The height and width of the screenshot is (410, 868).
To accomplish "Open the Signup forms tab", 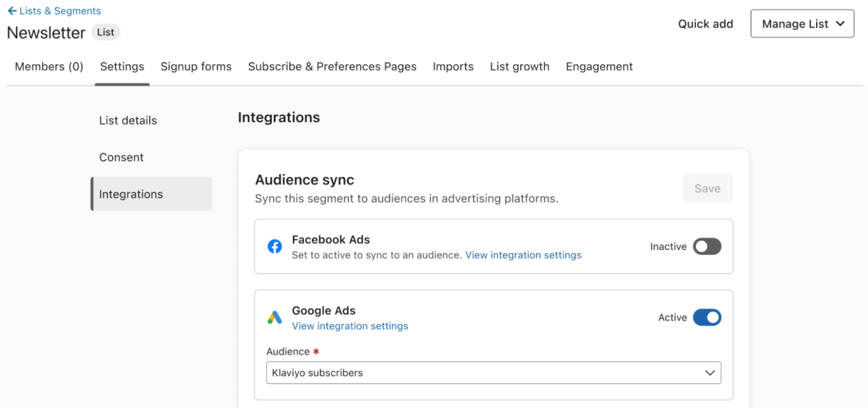I will tap(196, 67).
